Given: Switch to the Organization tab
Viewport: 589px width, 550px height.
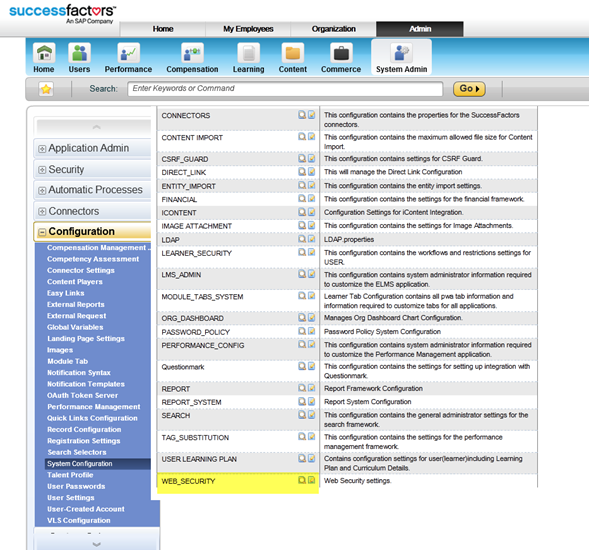Looking at the screenshot, I should pos(333,29).
